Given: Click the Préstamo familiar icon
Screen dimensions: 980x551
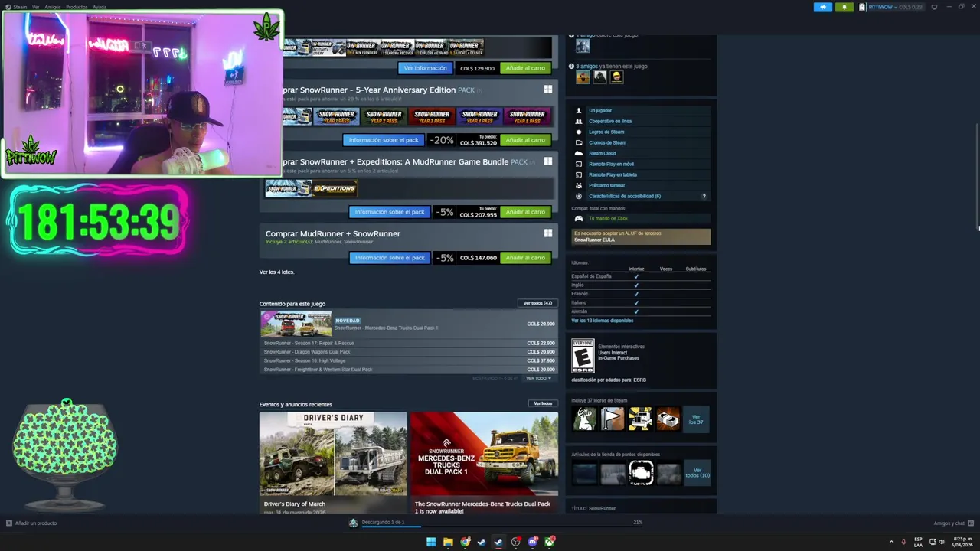Looking at the screenshot, I should (579, 185).
